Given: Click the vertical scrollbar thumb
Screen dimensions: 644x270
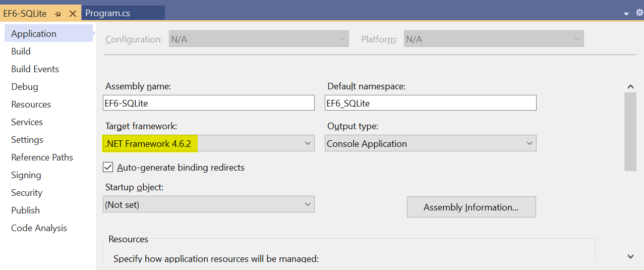Looking at the screenshot, I should (630, 132).
